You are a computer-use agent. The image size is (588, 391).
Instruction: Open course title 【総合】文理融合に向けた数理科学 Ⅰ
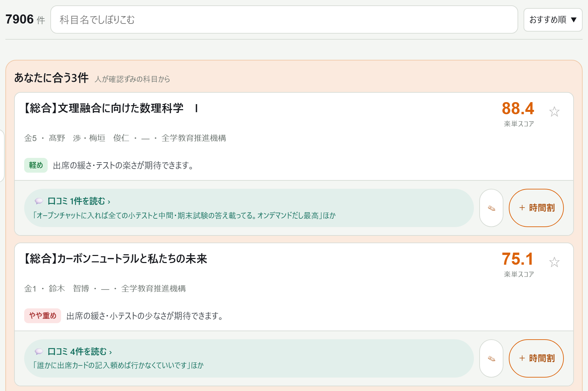click(111, 108)
